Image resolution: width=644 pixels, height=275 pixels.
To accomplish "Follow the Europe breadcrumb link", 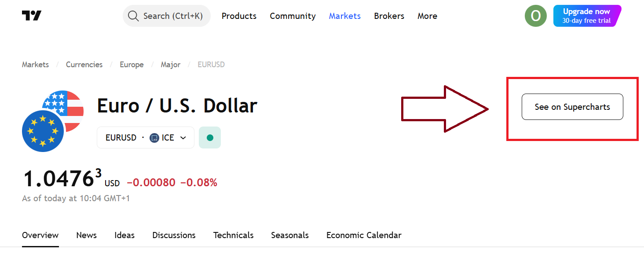I will tap(132, 65).
